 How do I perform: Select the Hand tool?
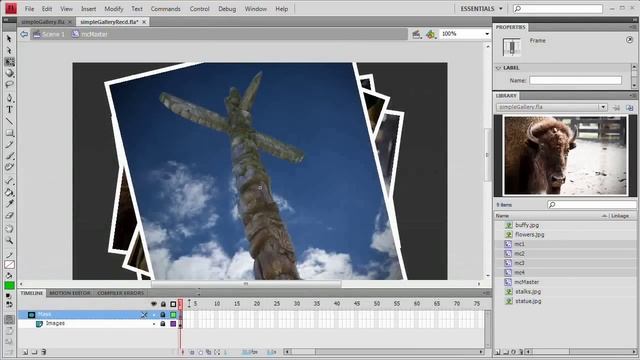[x=9, y=229]
